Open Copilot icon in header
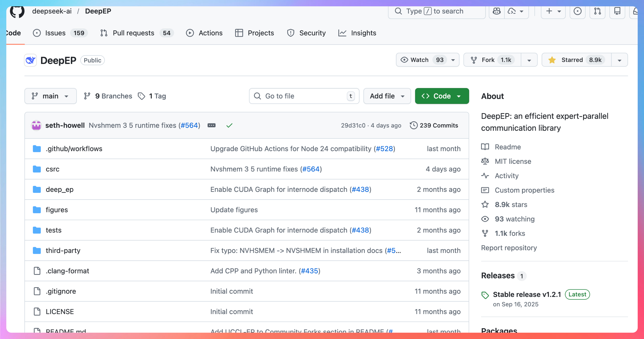The height and width of the screenshot is (339, 644). click(x=497, y=11)
